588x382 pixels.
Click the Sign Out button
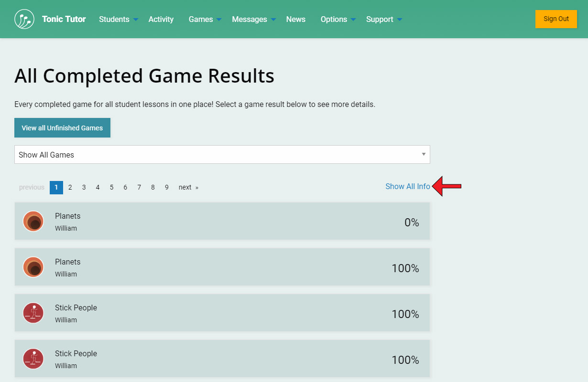(556, 19)
